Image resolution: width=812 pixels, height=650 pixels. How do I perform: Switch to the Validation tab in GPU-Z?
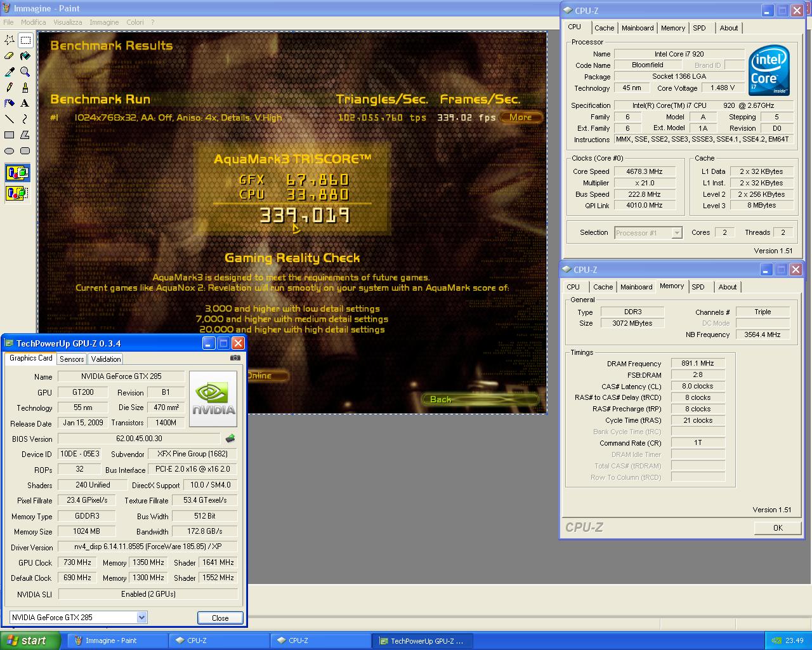tap(106, 359)
